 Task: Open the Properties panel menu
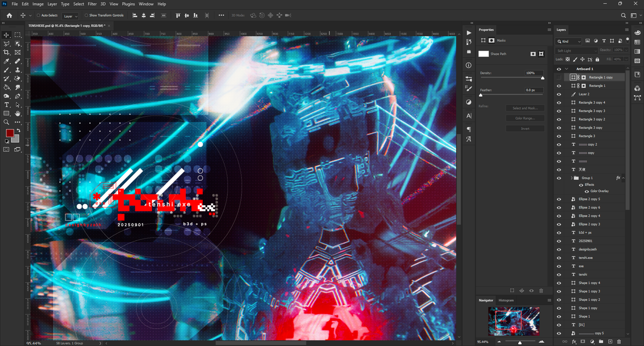click(549, 30)
